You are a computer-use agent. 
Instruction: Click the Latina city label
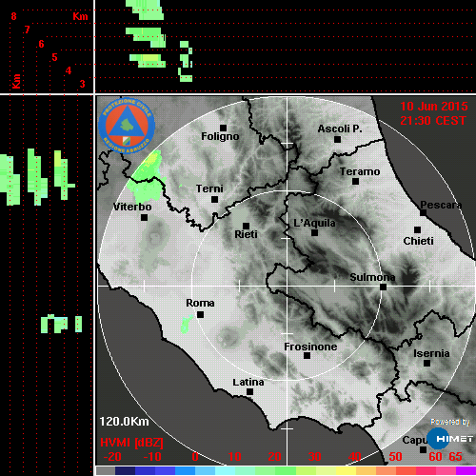248,383
